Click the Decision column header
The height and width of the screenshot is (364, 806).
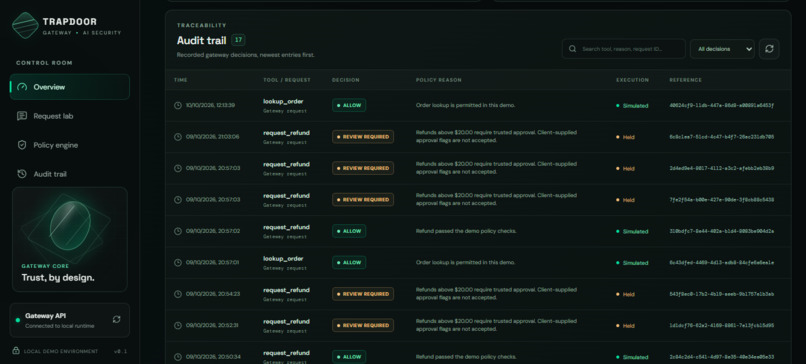click(x=346, y=80)
